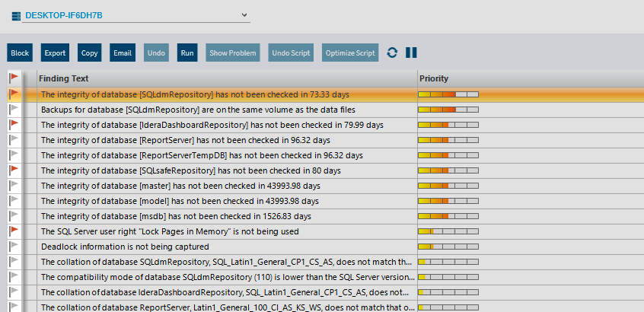Click priority bar of Lock Pages in Memory row

pyautogui.click(x=448, y=231)
